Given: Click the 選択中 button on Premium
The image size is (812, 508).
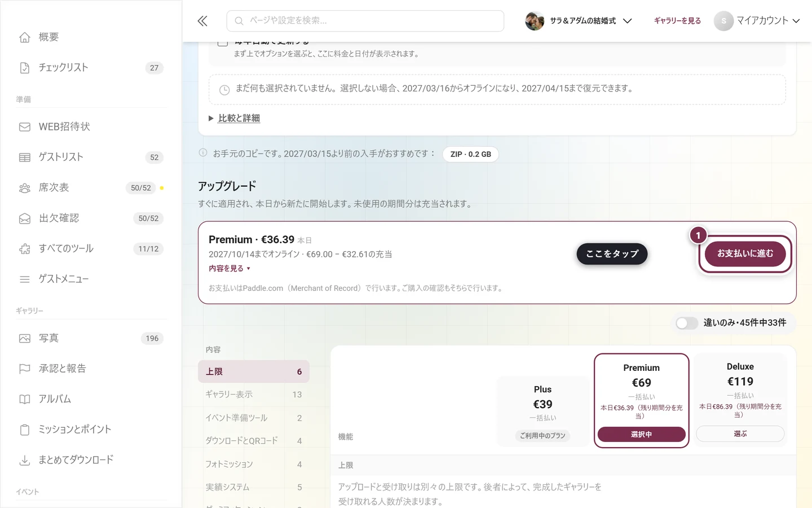Looking at the screenshot, I should point(642,435).
